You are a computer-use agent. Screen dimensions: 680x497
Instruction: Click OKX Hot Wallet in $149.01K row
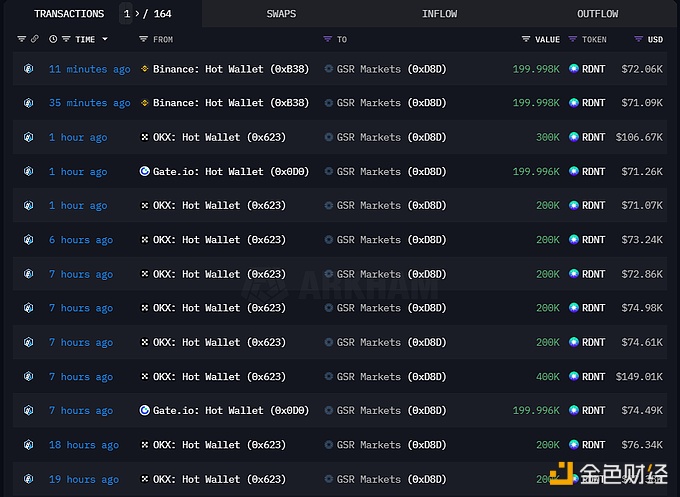point(219,377)
